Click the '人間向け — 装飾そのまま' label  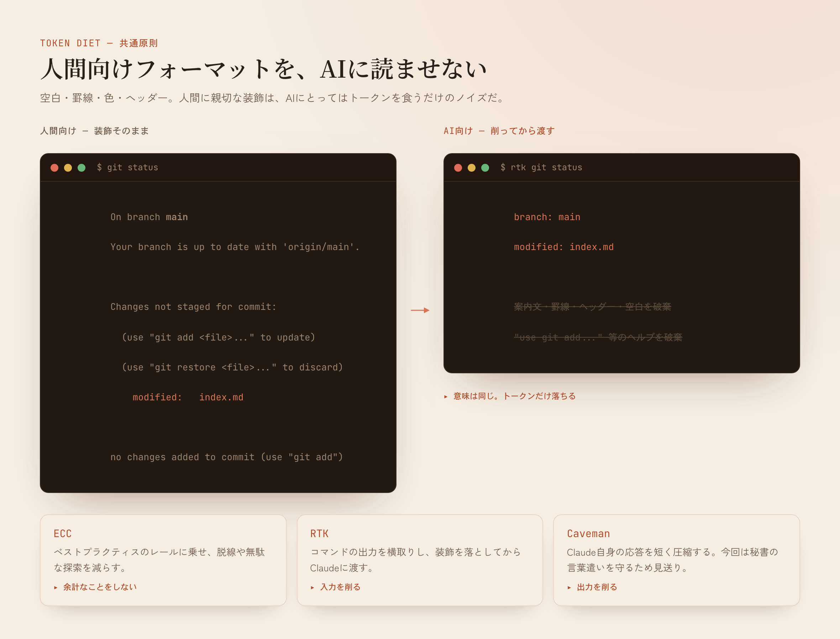click(94, 131)
